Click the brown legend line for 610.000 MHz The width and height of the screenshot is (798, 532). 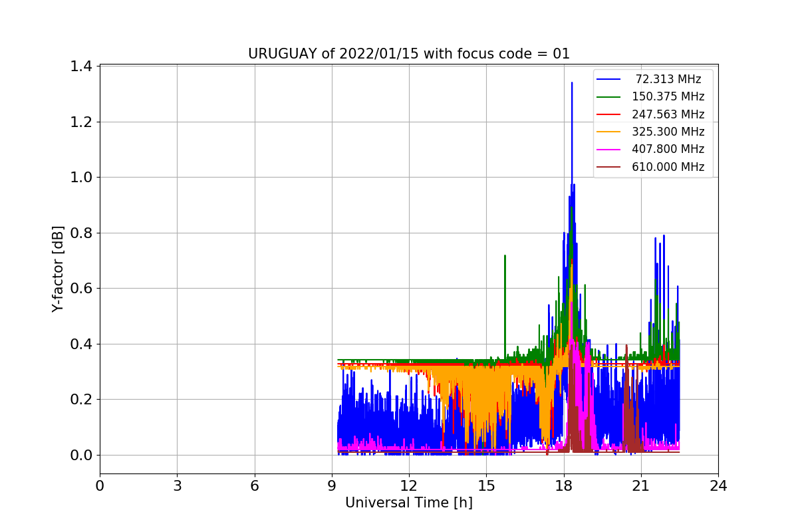point(609,167)
